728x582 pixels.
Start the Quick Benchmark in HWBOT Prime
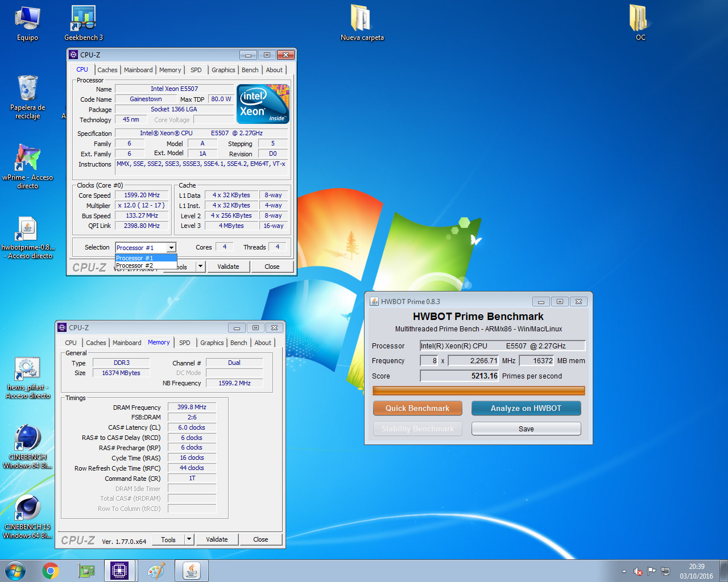(417, 408)
